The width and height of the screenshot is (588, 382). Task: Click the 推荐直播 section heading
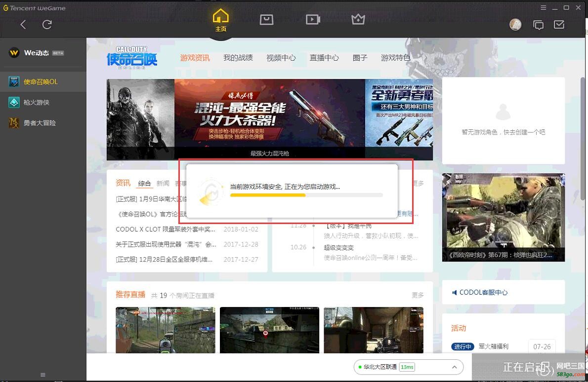[x=130, y=295]
